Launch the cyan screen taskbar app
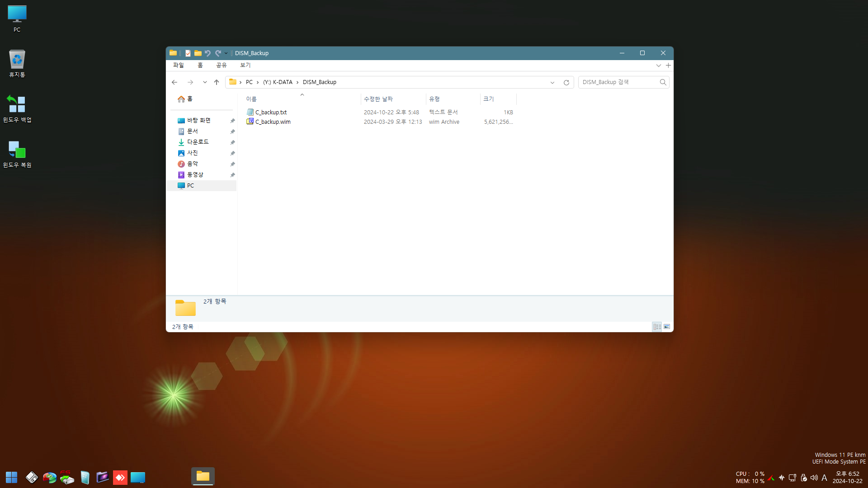868x488 pixels. 138,477
